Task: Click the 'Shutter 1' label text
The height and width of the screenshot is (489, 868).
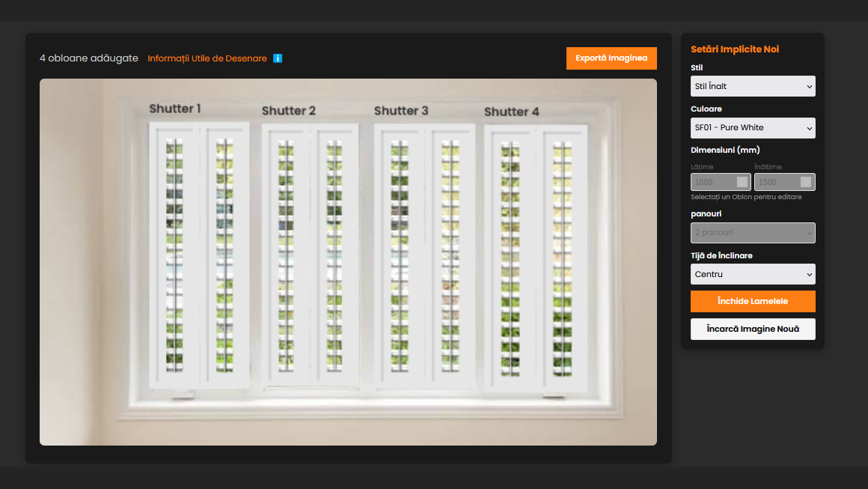Action: tap(175, 109)
